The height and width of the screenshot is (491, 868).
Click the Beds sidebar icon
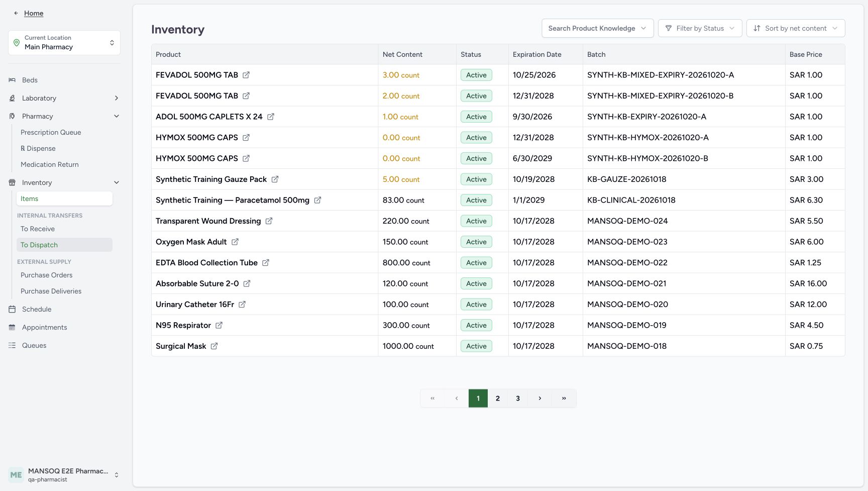(x=12, y=80)
